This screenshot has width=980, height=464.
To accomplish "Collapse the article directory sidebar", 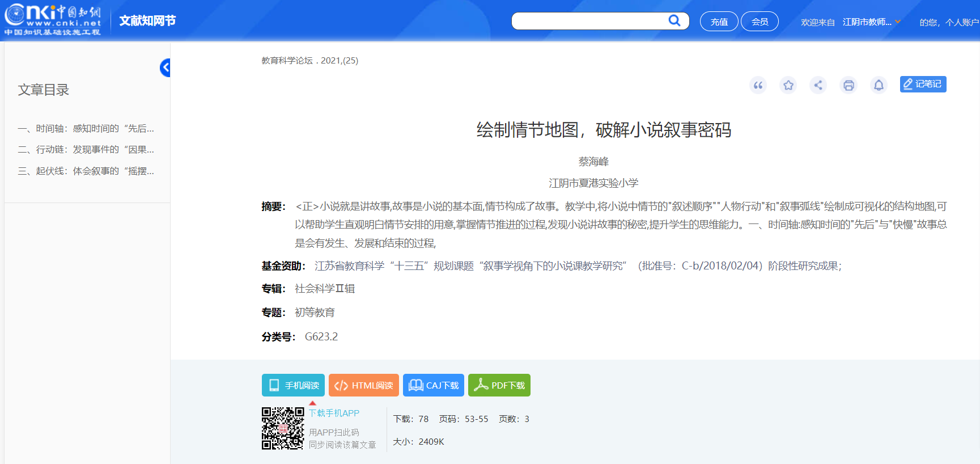I will [x=165, y=68].
